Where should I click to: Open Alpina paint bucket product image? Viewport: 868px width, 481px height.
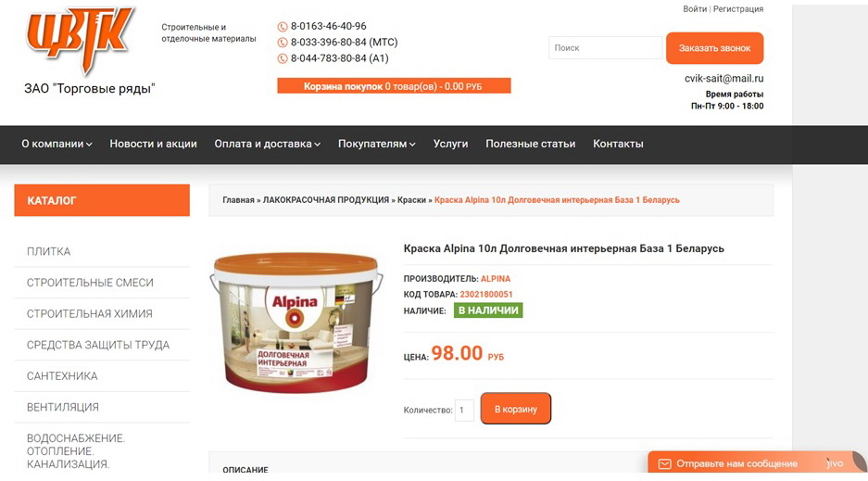296,323
